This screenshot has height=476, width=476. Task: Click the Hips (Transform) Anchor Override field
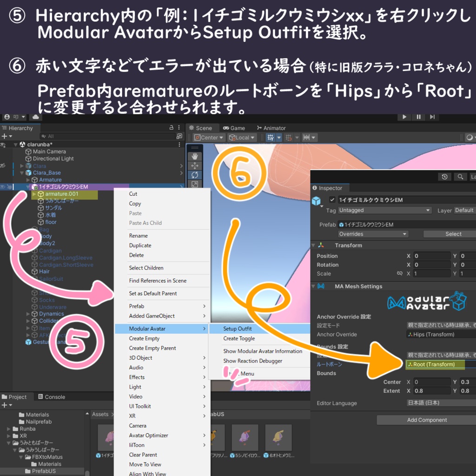[441, 335]
